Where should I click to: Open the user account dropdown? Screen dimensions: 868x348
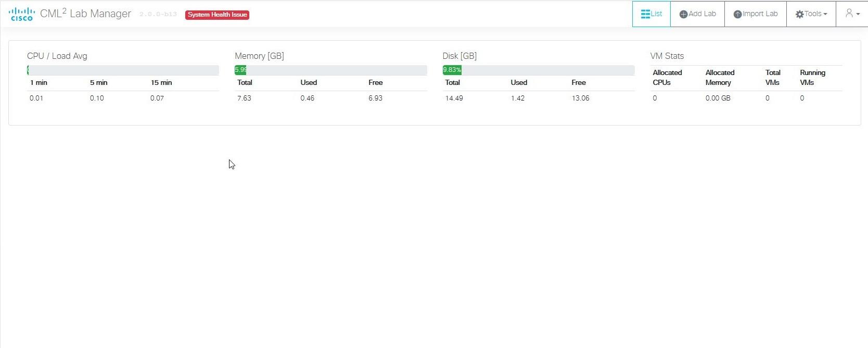click(x=852, y=14)
